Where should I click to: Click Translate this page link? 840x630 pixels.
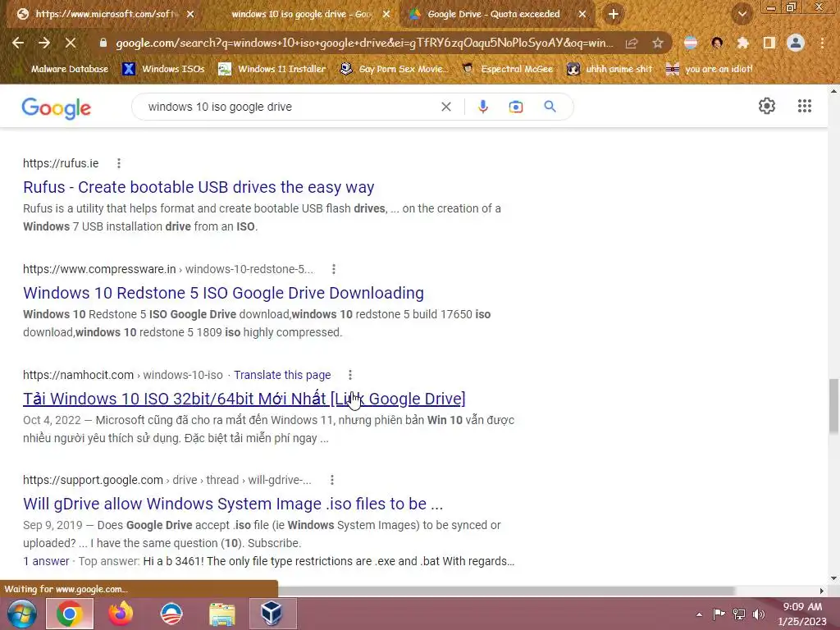[x=282, y=375]
